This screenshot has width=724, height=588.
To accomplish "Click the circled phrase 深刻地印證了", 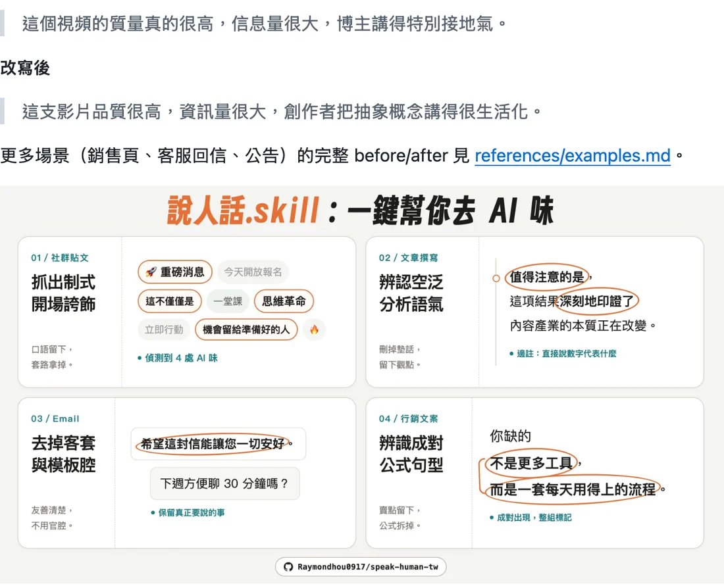I will (x=596, y=301).
